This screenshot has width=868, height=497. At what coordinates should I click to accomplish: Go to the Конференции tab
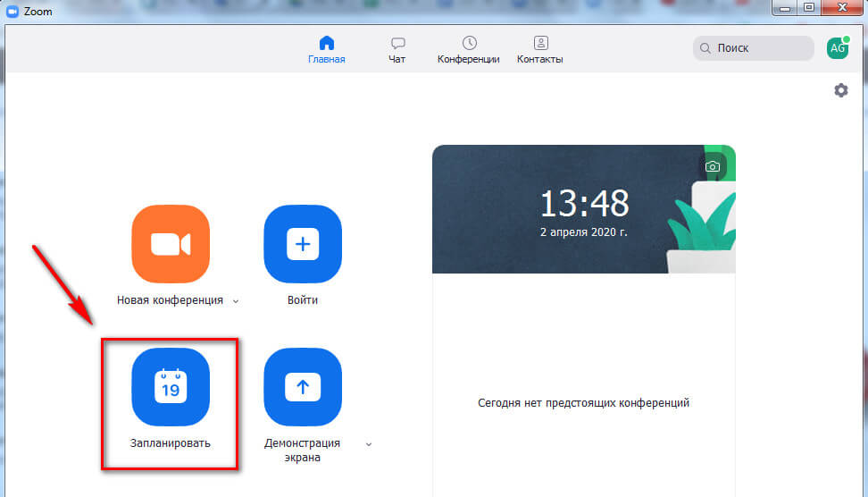468,50
